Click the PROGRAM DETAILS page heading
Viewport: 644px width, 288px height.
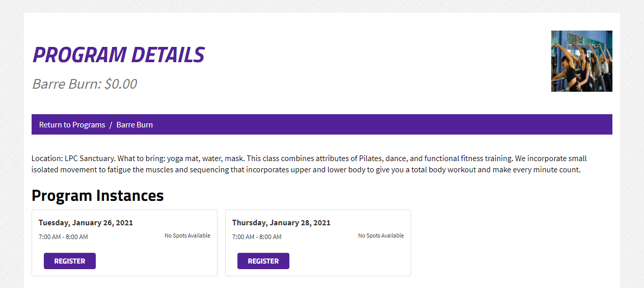click(x=118, y=55)
